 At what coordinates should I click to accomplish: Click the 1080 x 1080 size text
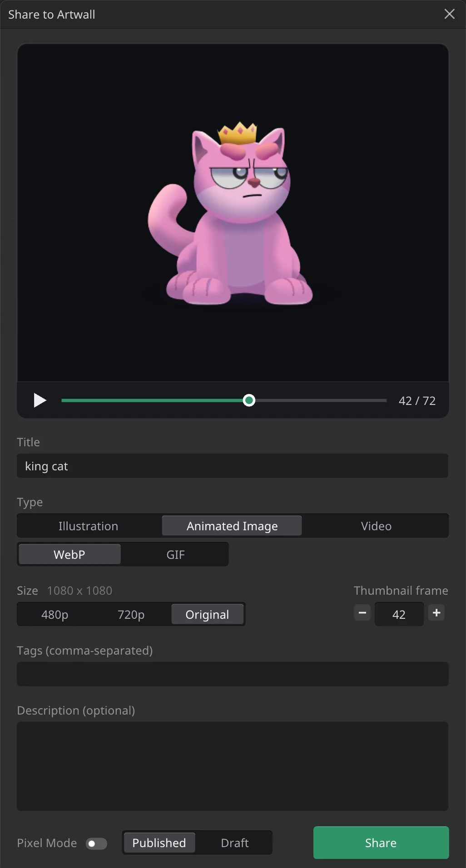point(79,590)
